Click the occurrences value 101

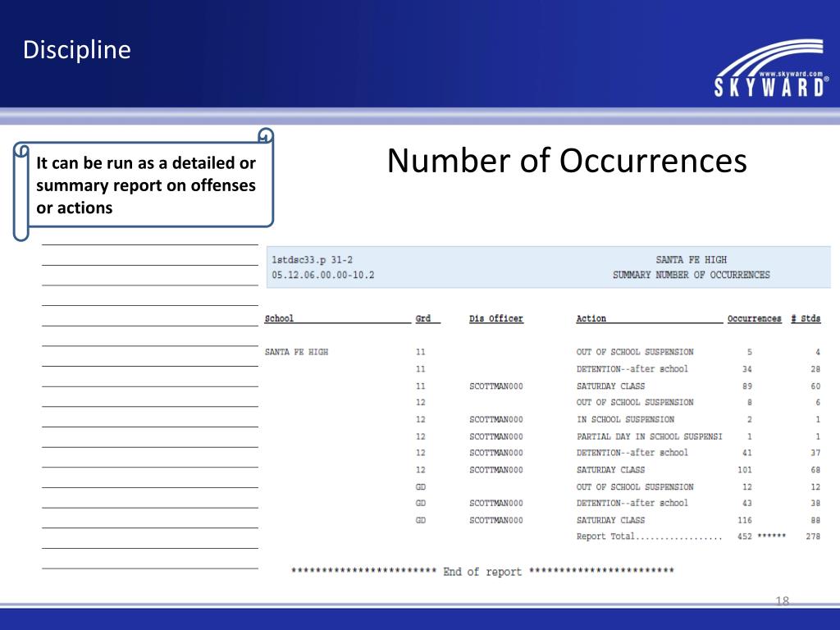point(745,470)
